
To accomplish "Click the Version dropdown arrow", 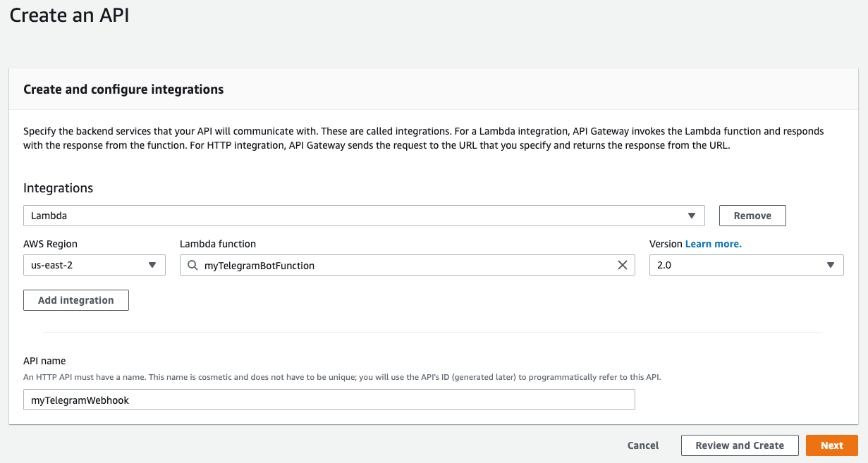I will pyautogui.click(x=831, y=265).
